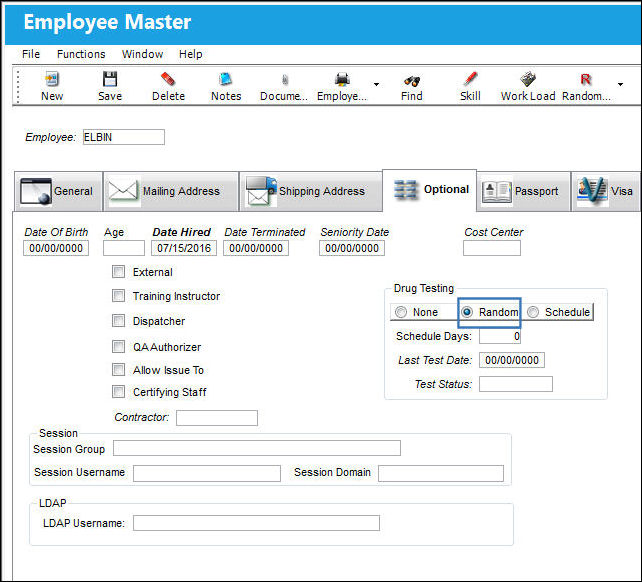Click the Date Of Birth field
The height and width of the screenshot is (582, 642).
tap(56, 248)
